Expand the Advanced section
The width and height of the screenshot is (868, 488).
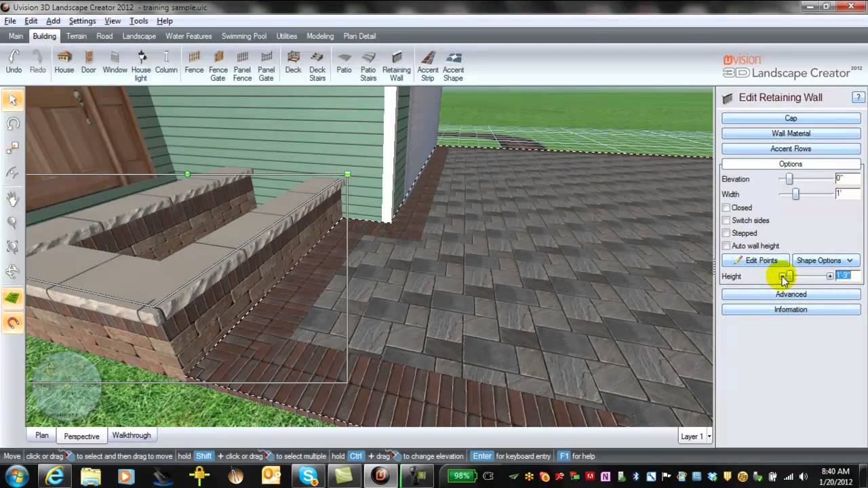click(x=791, y=294)
